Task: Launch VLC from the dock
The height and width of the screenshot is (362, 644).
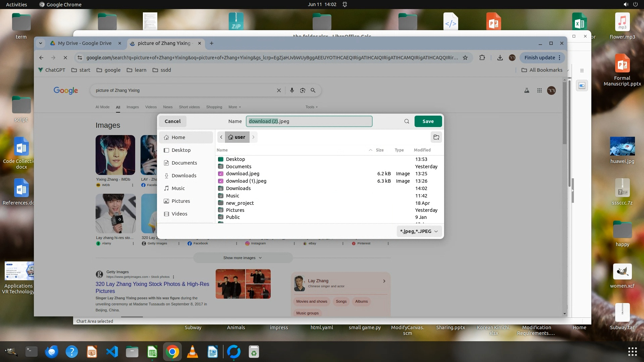Action: click(x=192, y=352)
